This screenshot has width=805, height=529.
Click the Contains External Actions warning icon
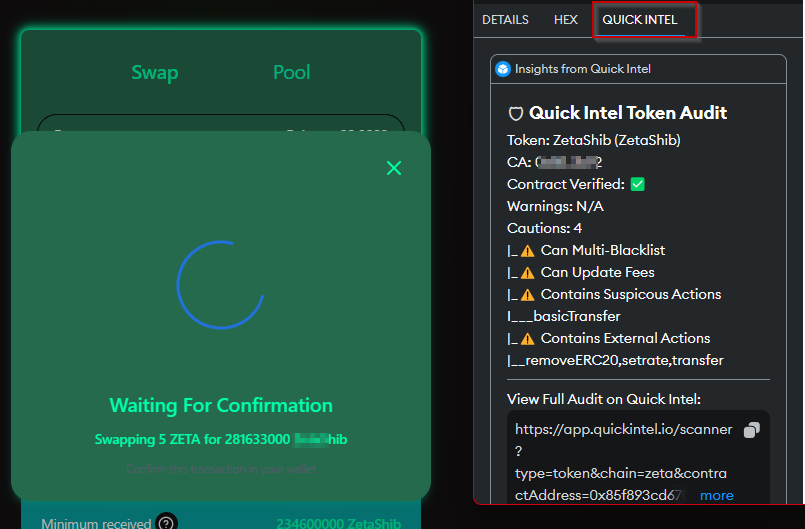tap(527, 339)
